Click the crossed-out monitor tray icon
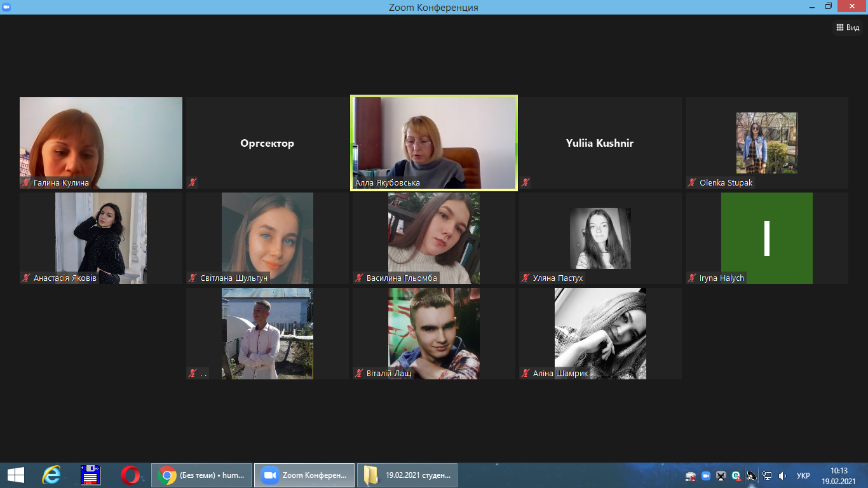This screenshot has width=868, height=488. (721, 476)
